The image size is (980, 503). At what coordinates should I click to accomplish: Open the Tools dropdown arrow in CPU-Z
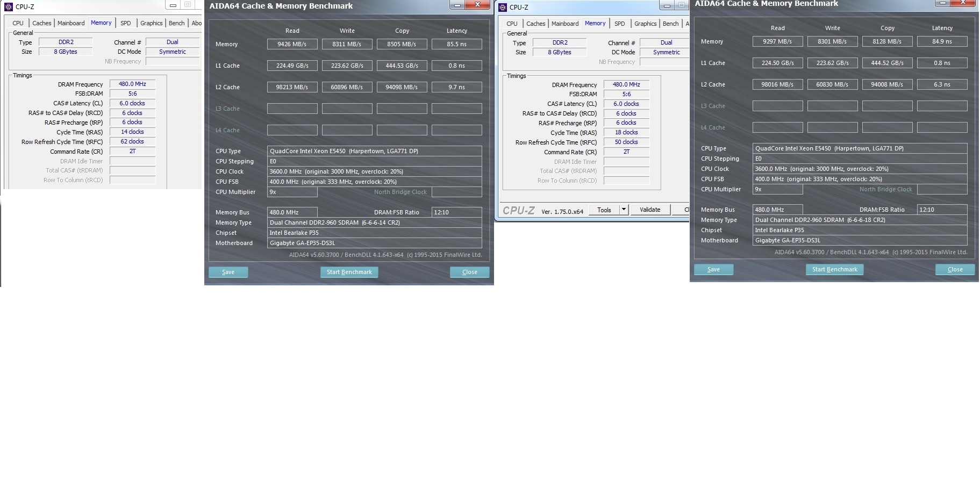(x=624, y=210)
